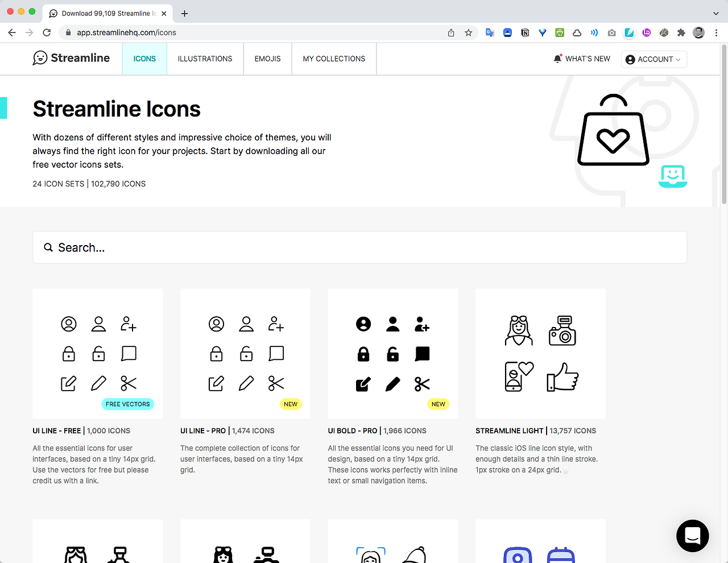
Task: Click the chat bubble icon in UI Line Pro card
Action: 276,354
